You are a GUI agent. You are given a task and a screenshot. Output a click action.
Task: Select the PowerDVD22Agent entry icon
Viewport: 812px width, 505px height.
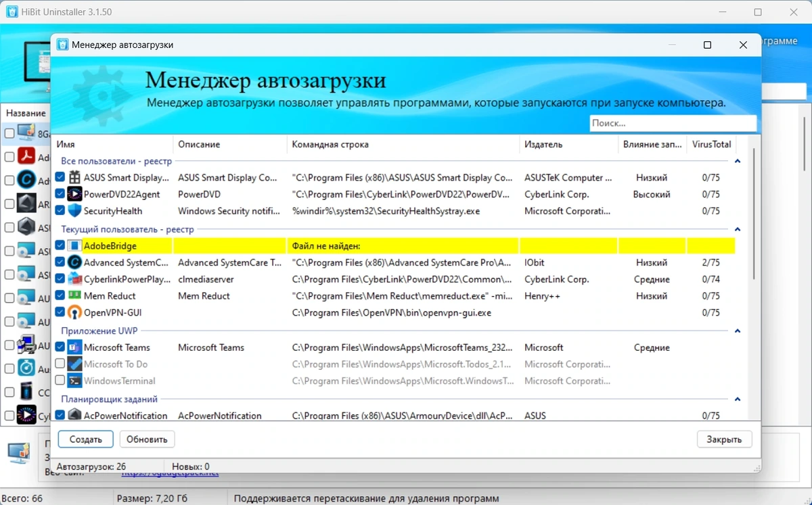point(74,194)
